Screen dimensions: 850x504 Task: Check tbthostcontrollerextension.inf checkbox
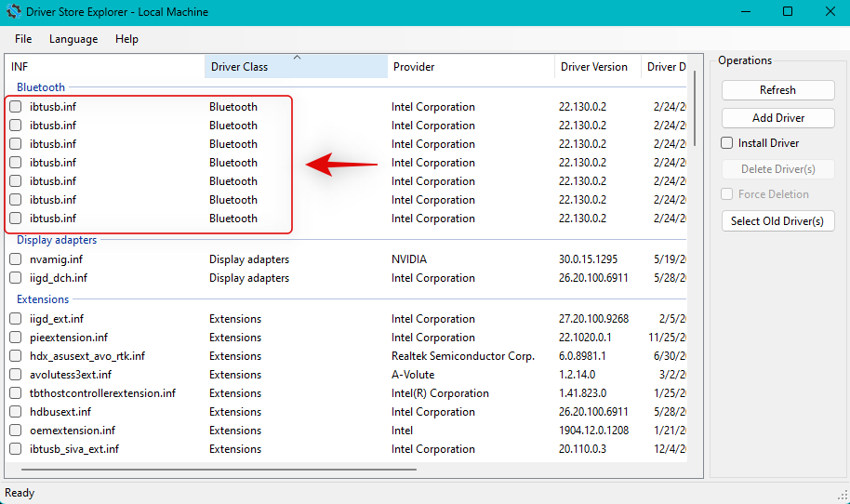coord(16,393)
